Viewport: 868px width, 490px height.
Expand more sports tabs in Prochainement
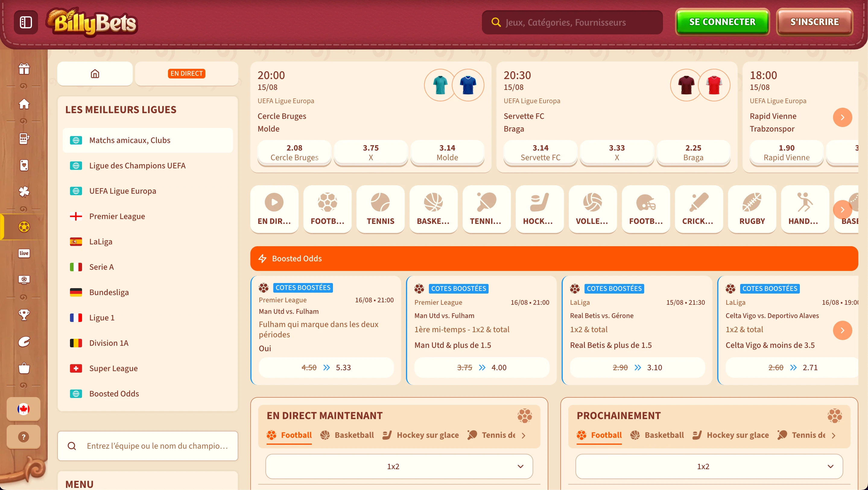pyautogui.click(x=833, y=435)
